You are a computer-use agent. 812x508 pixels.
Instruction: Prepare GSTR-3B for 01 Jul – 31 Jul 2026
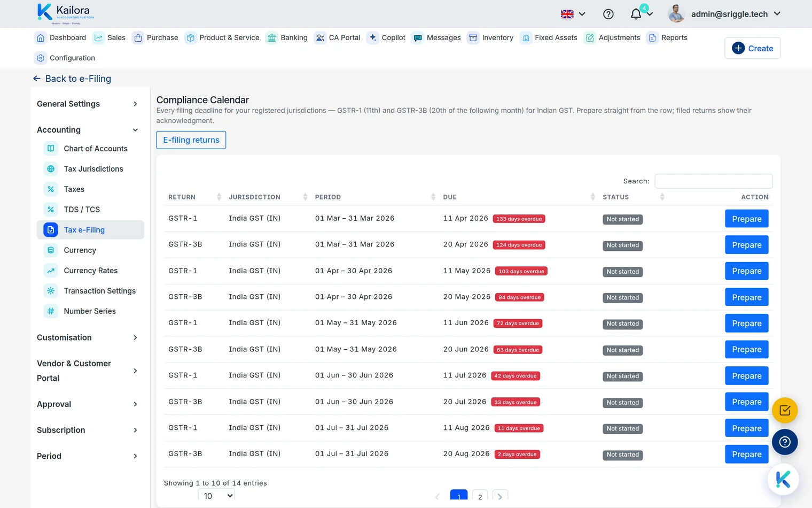coord(746,454)
